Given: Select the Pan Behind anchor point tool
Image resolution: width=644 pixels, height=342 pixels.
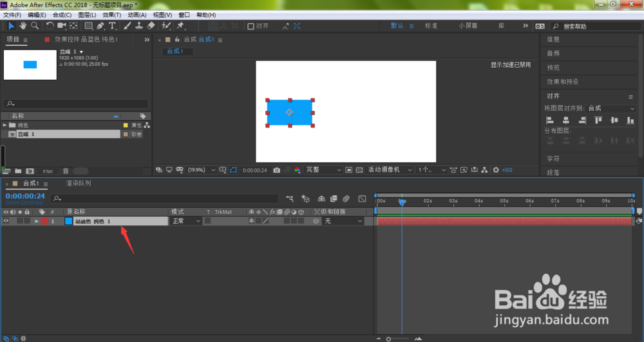Looking at the screenshot, I should (73, 26).
